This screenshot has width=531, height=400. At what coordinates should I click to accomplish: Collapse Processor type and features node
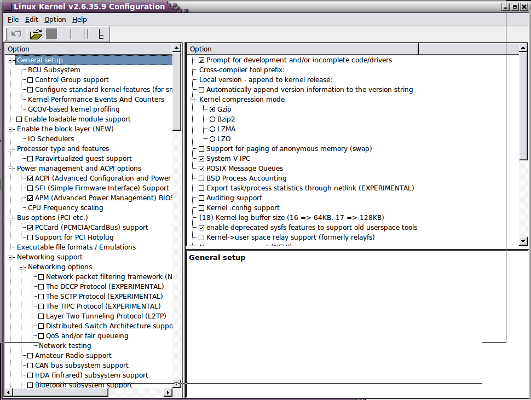(x=11, y=149)
